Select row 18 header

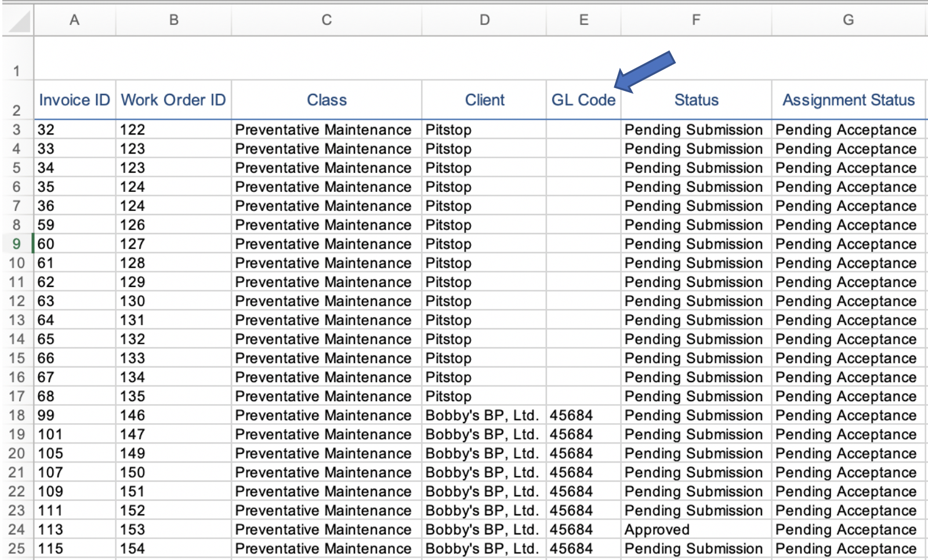[x=16, y=416]
